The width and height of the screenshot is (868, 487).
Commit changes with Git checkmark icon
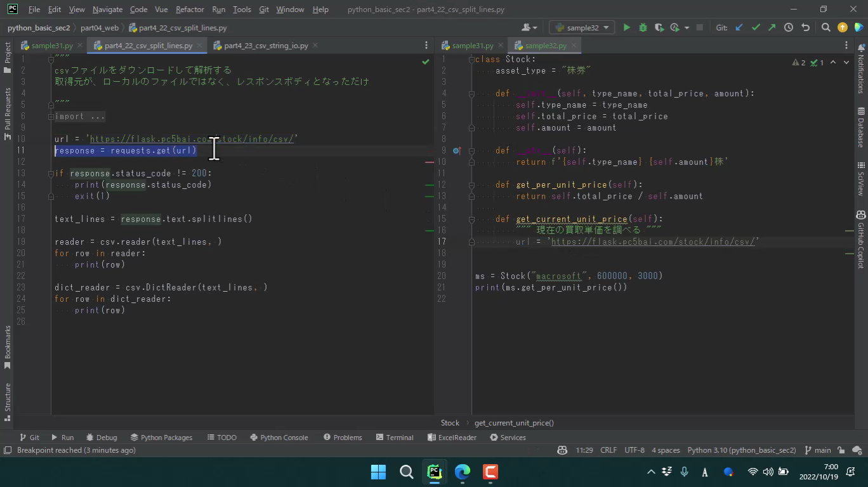756,27
